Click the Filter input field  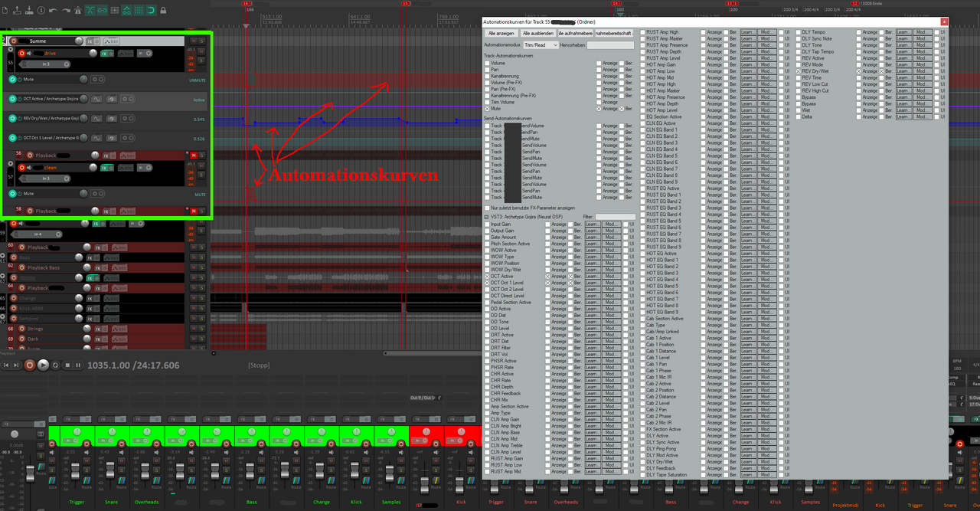616,217
